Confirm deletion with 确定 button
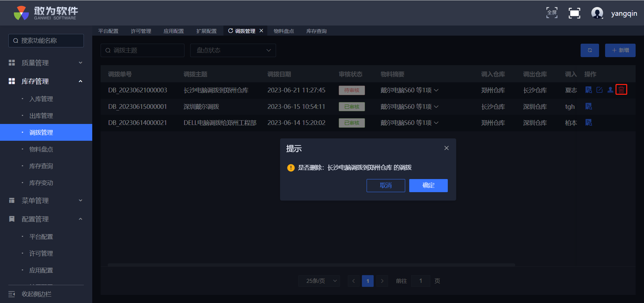The image size is (644, 303). click(x=428, y=185)
